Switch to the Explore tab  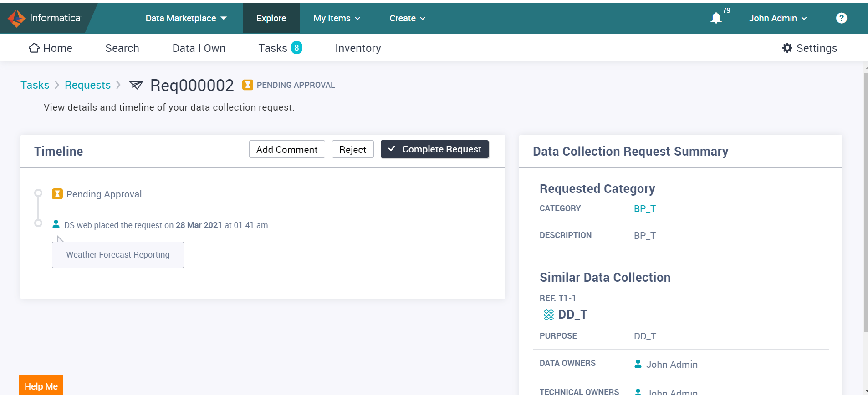coord(271,18)
